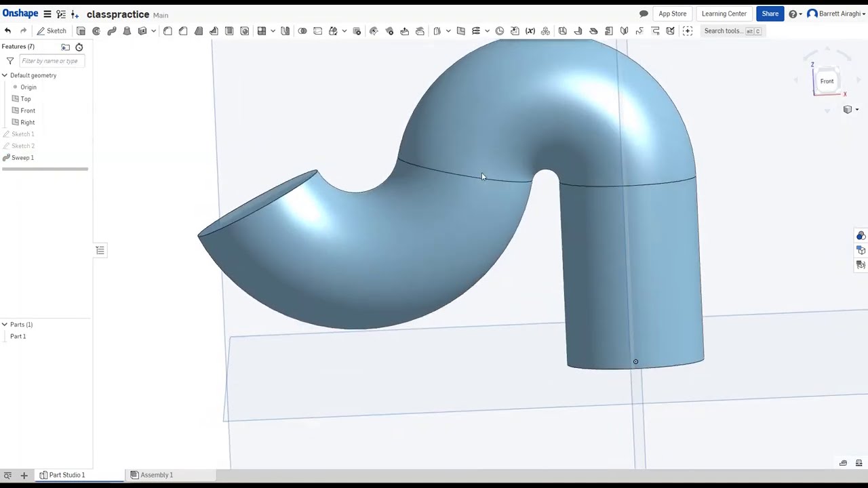
Task: Open the Thicken tool dropdown arrow
Action: tap(153, 31)
